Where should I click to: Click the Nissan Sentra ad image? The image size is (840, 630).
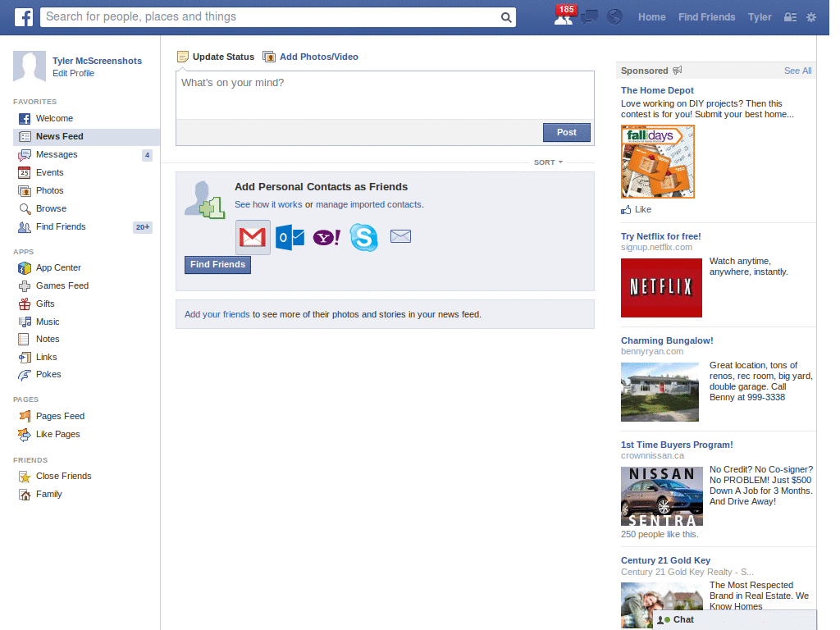pyautogui.click(x=662, y=496)
